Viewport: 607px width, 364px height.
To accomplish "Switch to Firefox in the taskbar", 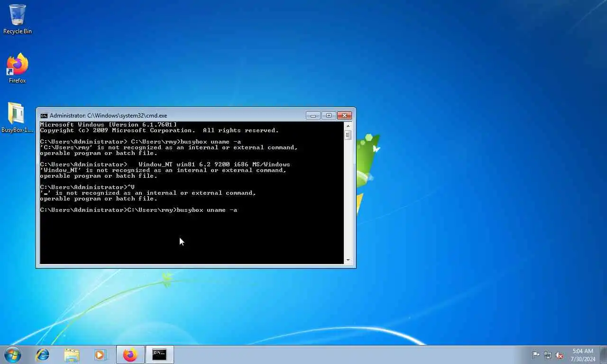I will 130,355.
